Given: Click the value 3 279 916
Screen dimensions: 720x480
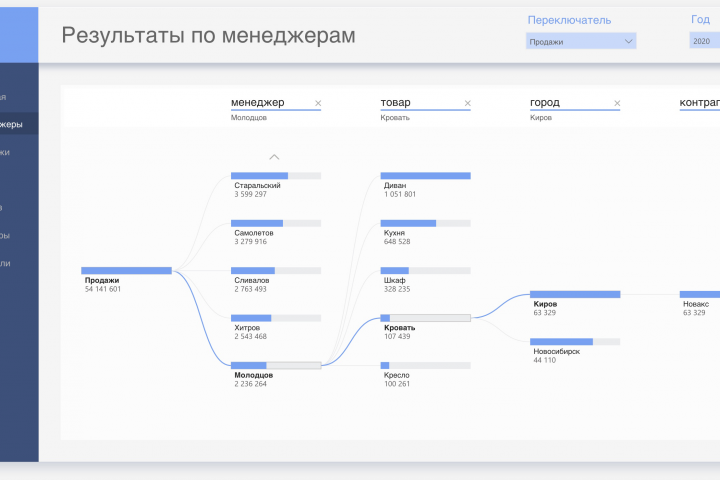Looking at the screenshot, I should pos(250,242).
